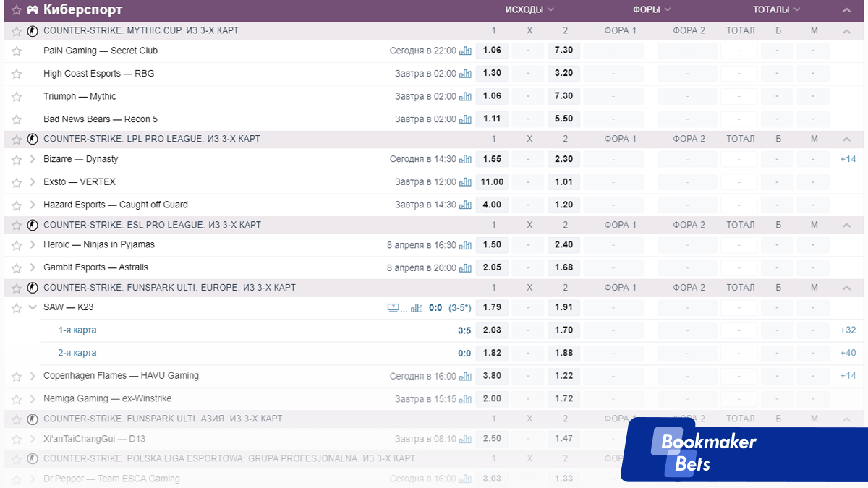This screenshot has height=488, width=868.
Task: Click live broadcast icon for SAW — K23
Action: (x=393, y=308)
